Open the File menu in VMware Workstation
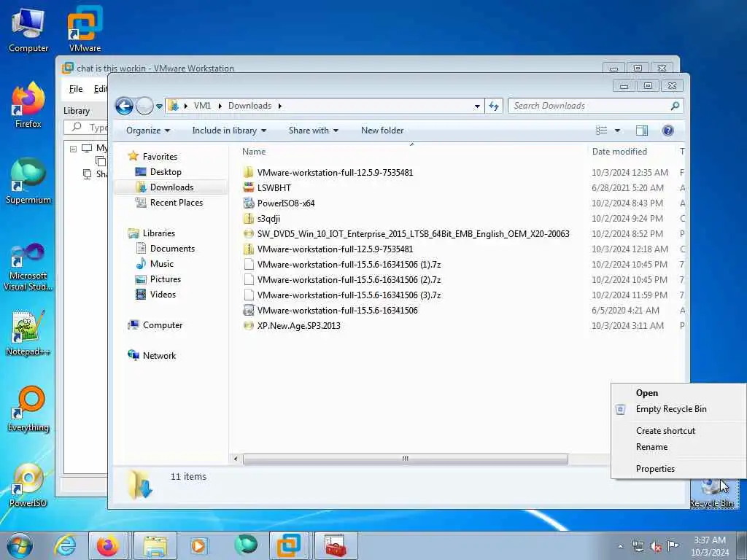The height and width of the screenshot is (560, 747). [76, 89]
